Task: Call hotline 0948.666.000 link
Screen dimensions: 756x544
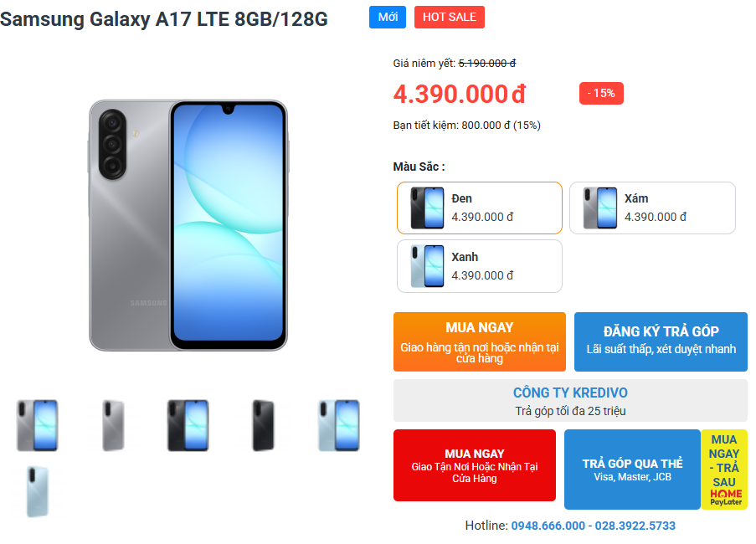Action: click(548, 526)
